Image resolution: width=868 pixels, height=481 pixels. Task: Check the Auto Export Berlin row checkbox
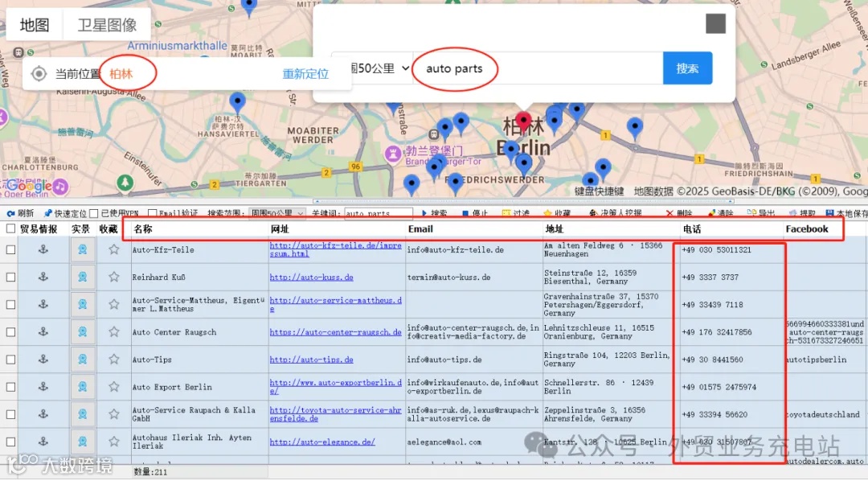point(10,386)
